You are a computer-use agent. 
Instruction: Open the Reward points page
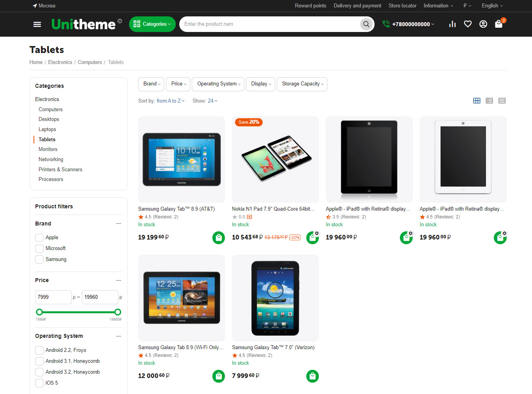click(x=311, y=6)
